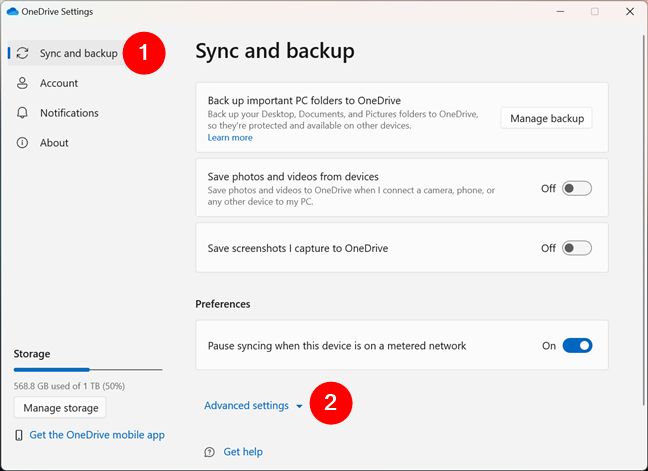648x471 pixels.
Task: Click the Notifications bell icon
Action: (x=22, y=113)
